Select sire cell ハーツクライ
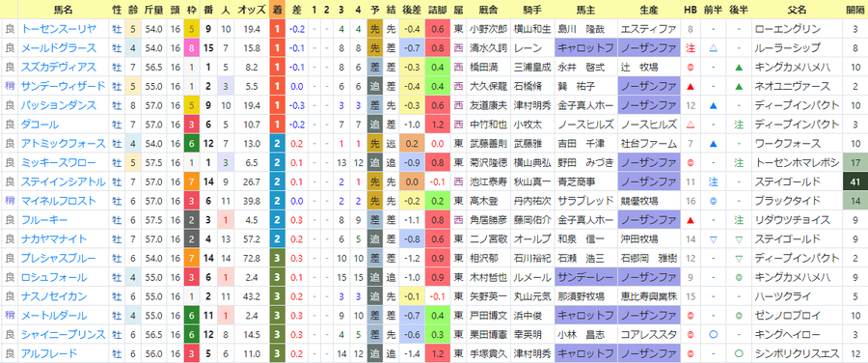The image size is (868, 363). pos(784,296)
